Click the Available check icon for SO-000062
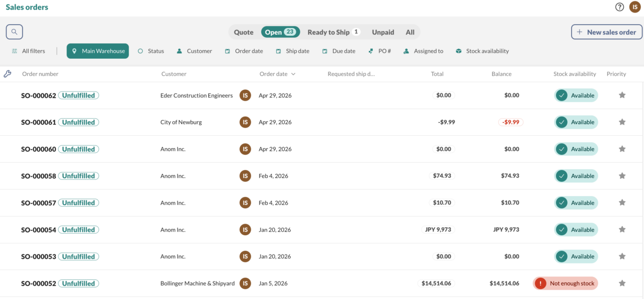Viewport: 644px width, 299px height. click(561, 95)
